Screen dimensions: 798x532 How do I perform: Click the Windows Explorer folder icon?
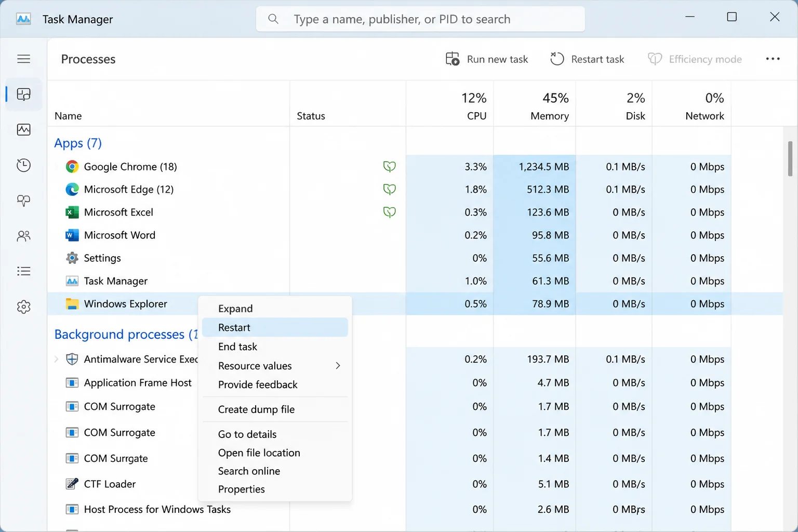72,304
